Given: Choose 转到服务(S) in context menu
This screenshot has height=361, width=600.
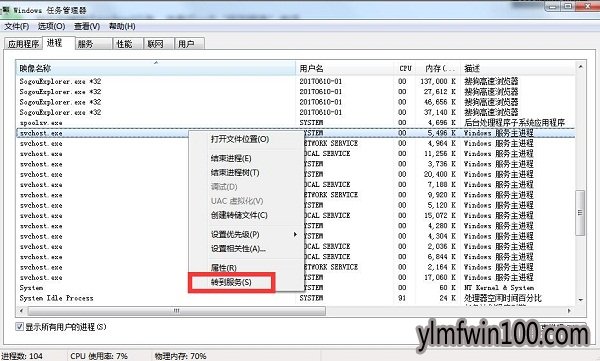Looking at the screenshot, I should click(232, 283).
